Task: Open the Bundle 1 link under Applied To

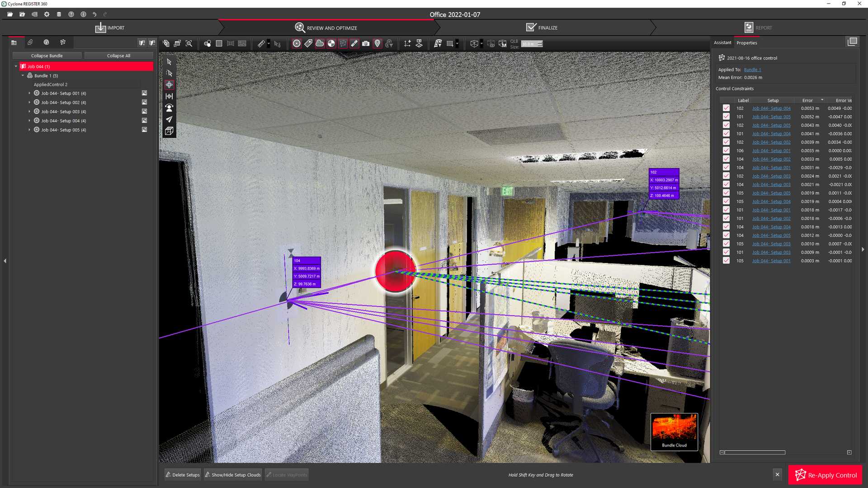Action: tap(752, 70)
